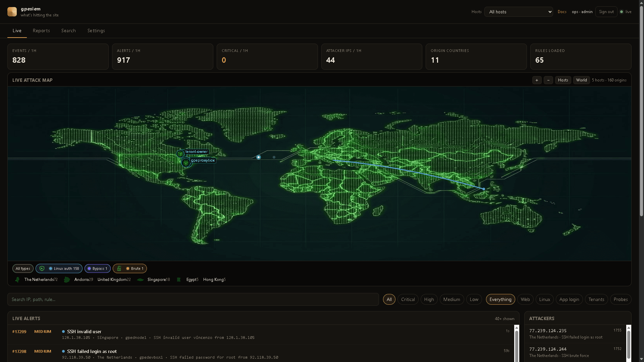Click the shield icon in Linux auth chip
The height and width of the screenshot is (362, 644).
click(x=42, y=268)
